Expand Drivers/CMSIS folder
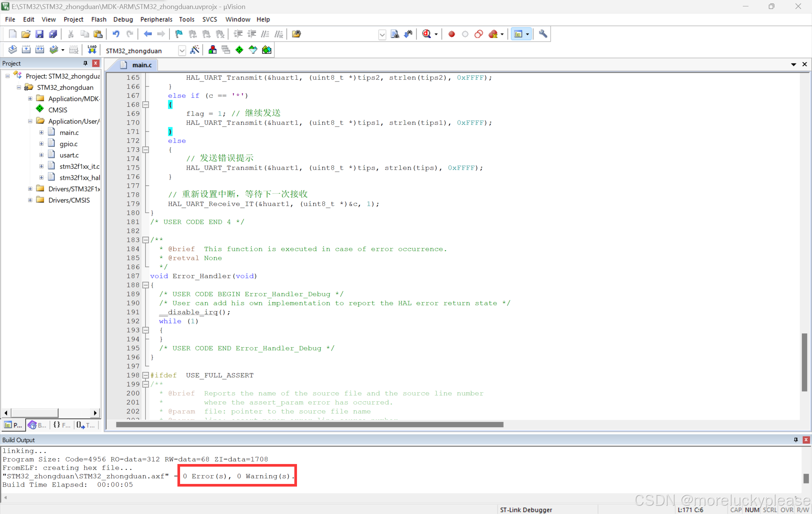The image size is (812, 514). pyautogui.click(x=30, y=200)
